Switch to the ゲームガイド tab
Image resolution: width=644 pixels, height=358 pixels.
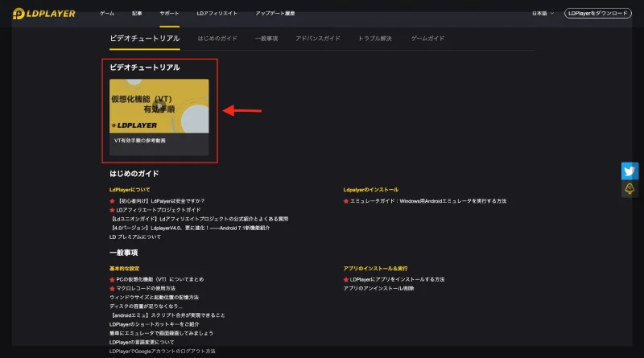[x=427, y=38]
